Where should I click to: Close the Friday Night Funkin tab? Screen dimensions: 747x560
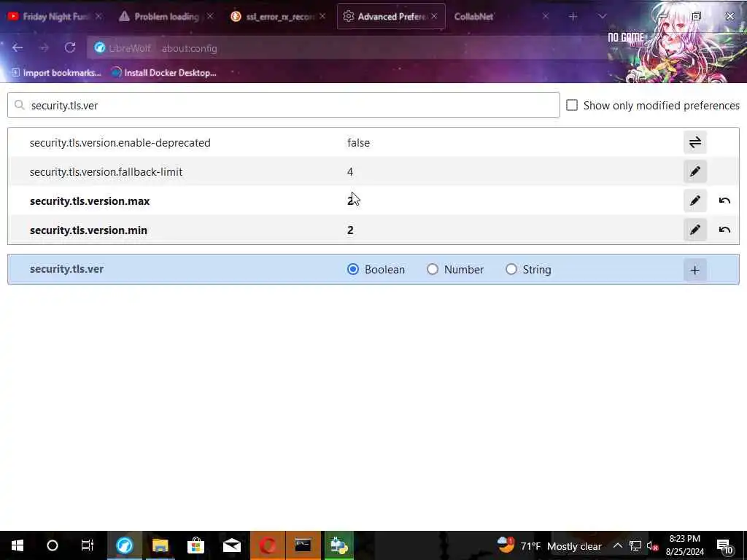[x=98, y=16]
